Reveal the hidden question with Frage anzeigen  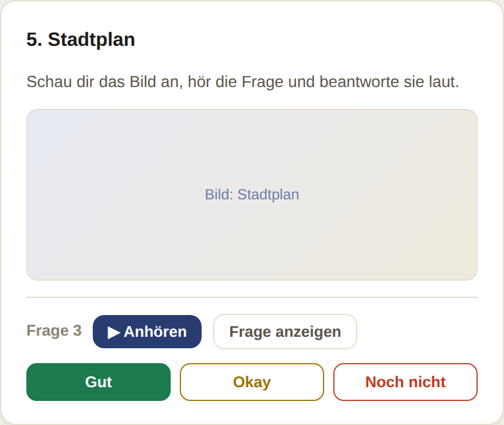coord(285,332)
